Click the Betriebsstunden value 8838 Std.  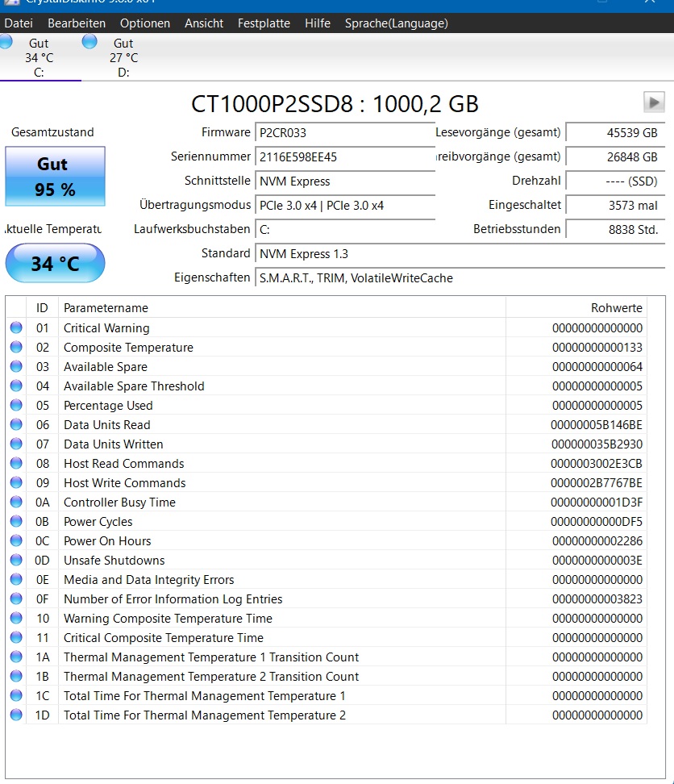coord(615,230)
